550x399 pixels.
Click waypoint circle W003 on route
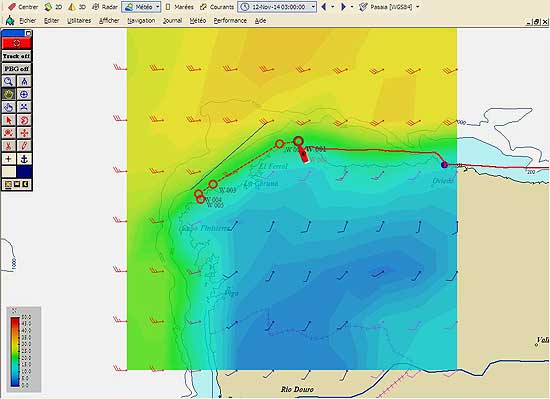(213, 184)
